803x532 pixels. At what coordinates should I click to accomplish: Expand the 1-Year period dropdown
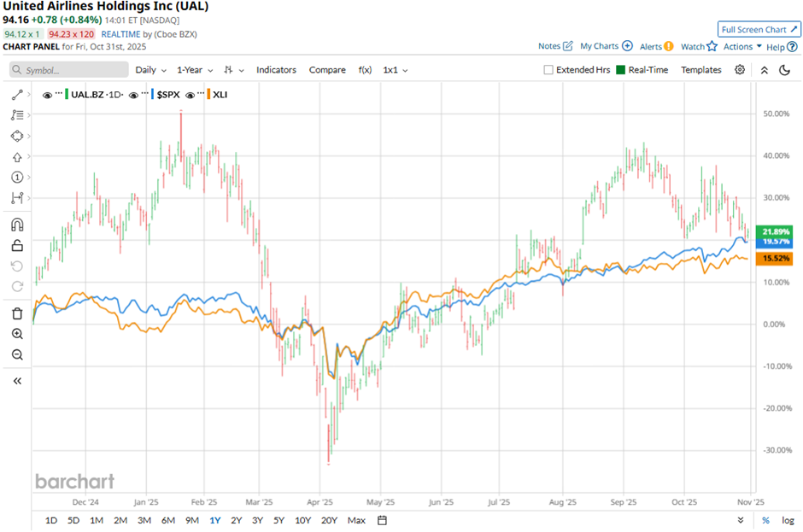pos(194,70)
